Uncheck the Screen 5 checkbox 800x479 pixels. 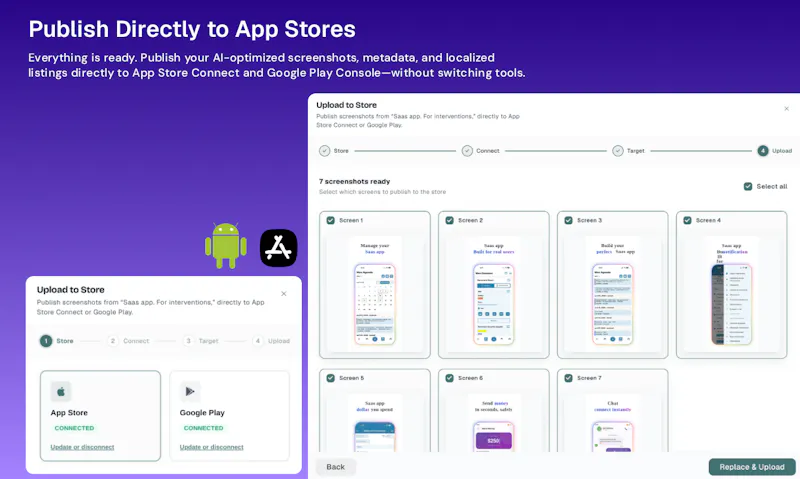tap(331, 378)
